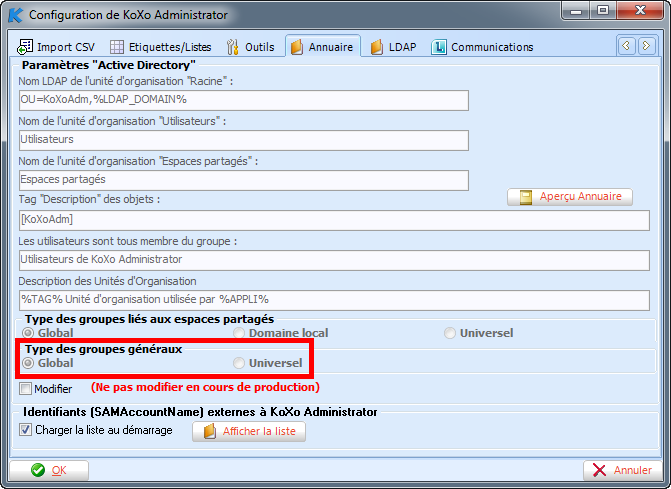Click the Tag Description [KoXoAdm] field
The height and width of the screenshot is (489, 671).
click(334, 220)
